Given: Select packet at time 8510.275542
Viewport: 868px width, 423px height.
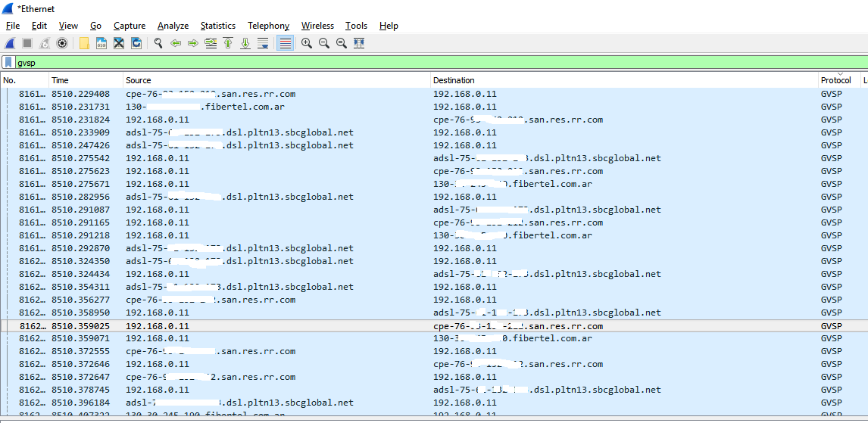Looking at the screenshot, I should [434, 158].
